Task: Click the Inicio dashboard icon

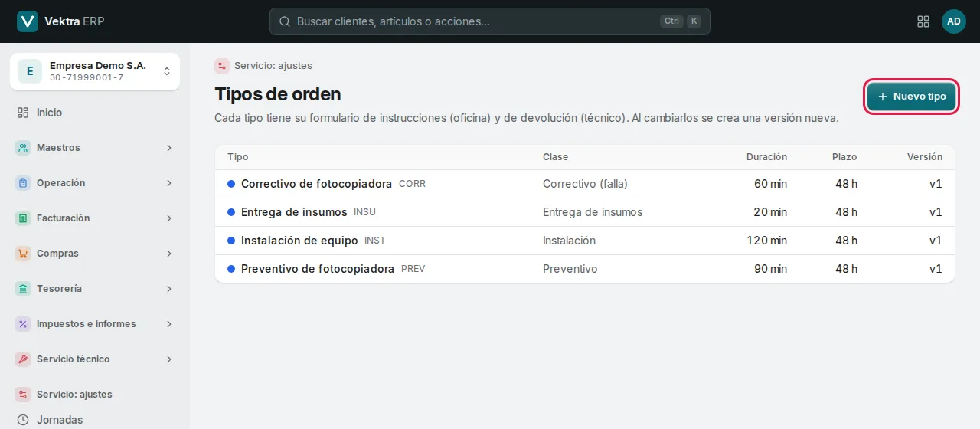Action: (x=23, y=113)
